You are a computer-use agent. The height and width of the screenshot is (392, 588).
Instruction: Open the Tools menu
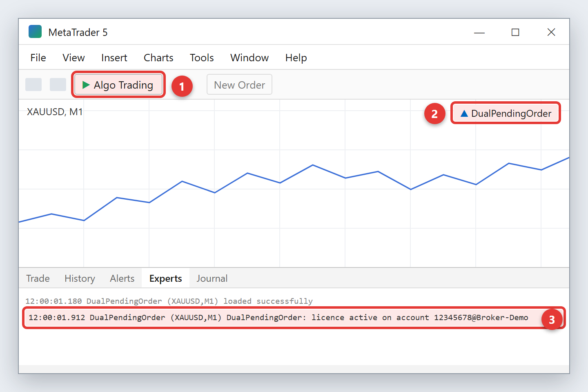(x=202, y=58)
